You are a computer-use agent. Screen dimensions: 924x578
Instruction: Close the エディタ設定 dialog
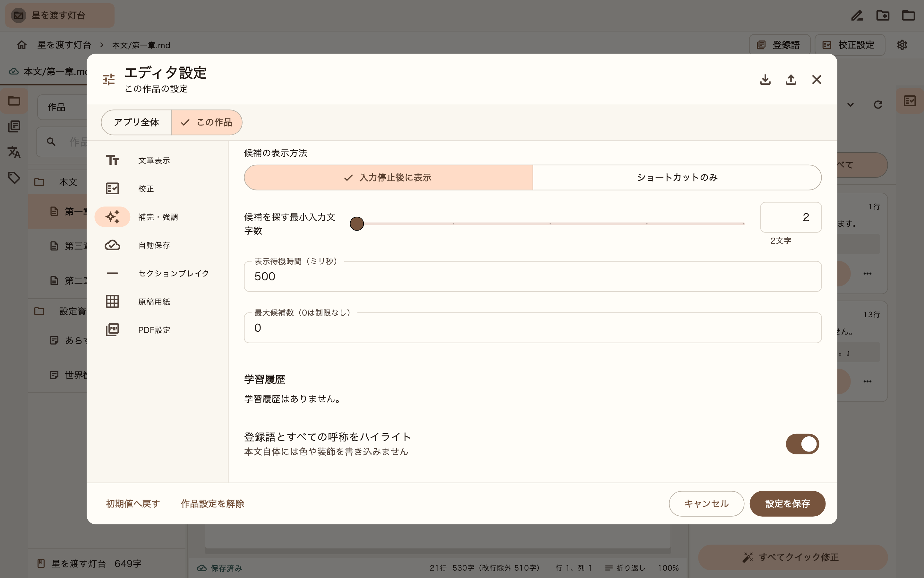(816, 80)
